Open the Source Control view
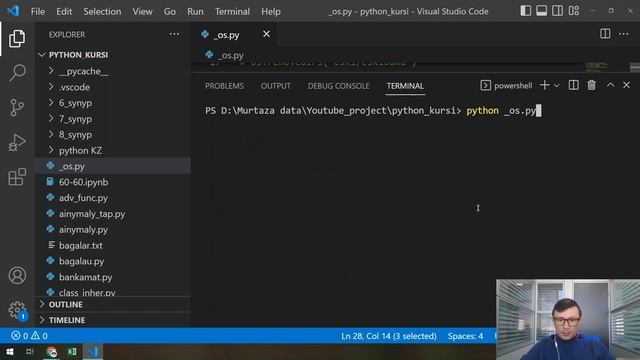Screen dimensions: 640x360 [17, 108]
